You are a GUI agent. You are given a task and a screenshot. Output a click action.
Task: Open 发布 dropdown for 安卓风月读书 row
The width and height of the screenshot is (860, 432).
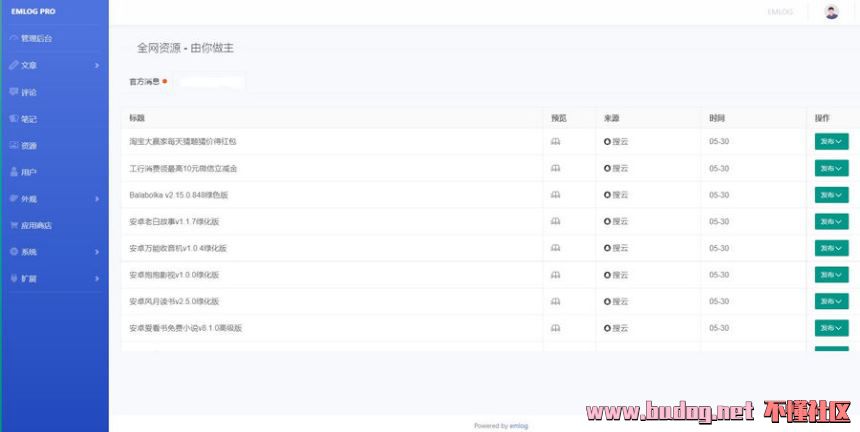coord(831,301)
